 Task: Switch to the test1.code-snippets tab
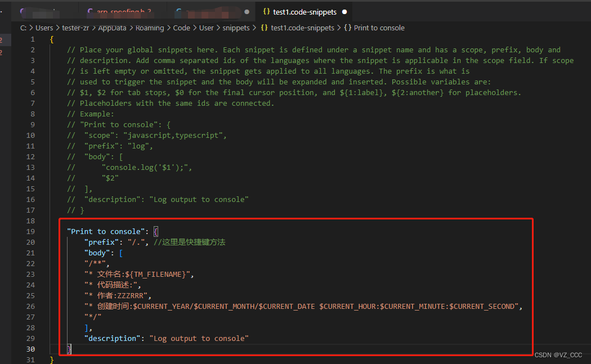pyautogui.click(x=304, y=10)
